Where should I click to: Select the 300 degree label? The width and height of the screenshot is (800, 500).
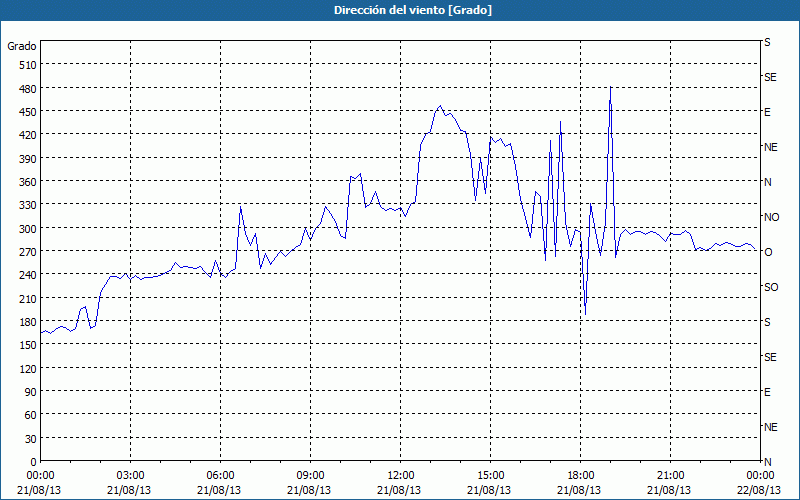click(28, 229)
